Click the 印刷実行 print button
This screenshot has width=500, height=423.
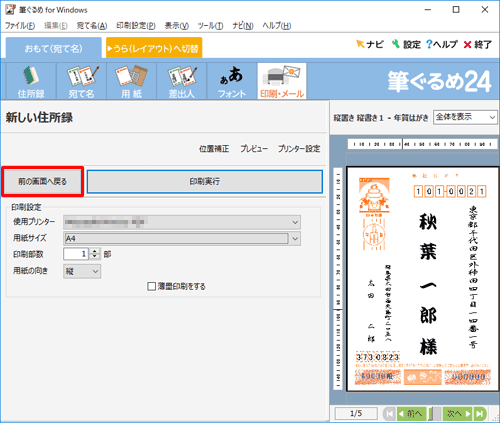click(x=205, y=182)
